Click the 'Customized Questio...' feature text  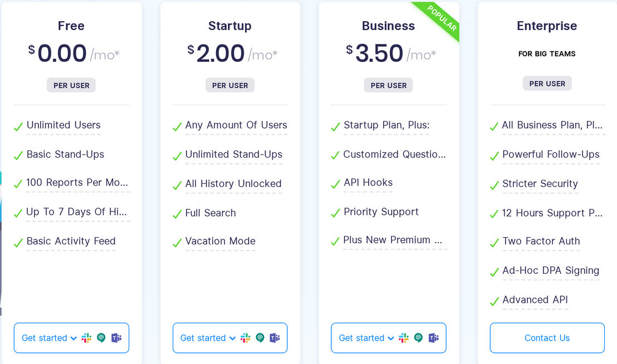click(394, 154)
